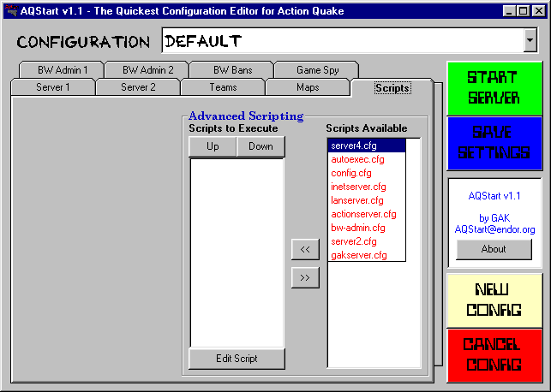Click the NEW CONFIG button
The height and width of the screenshot is (392, 551).
point(494,300)
